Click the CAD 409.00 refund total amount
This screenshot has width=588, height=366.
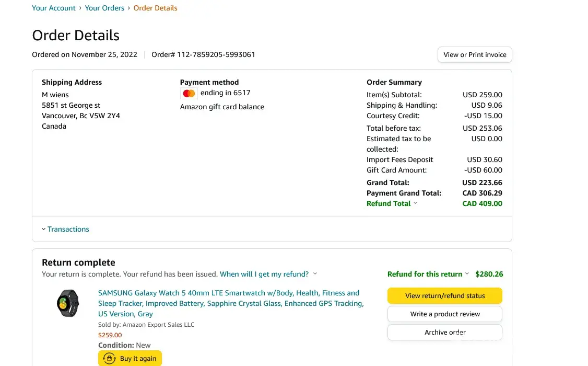coord(482,203)
